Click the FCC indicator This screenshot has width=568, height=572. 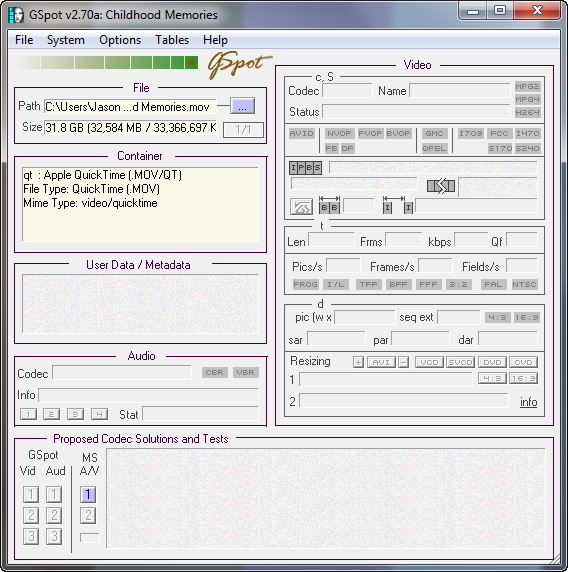pos(499,134)
